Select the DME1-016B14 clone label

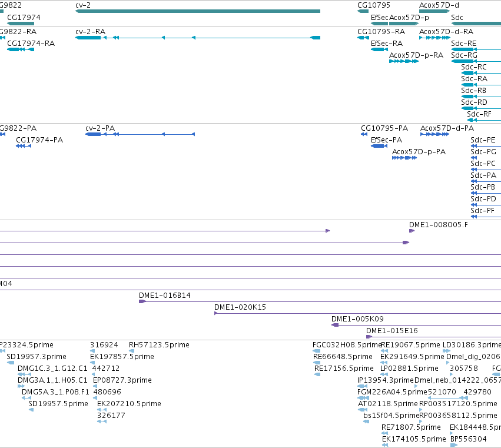(165, 296)
